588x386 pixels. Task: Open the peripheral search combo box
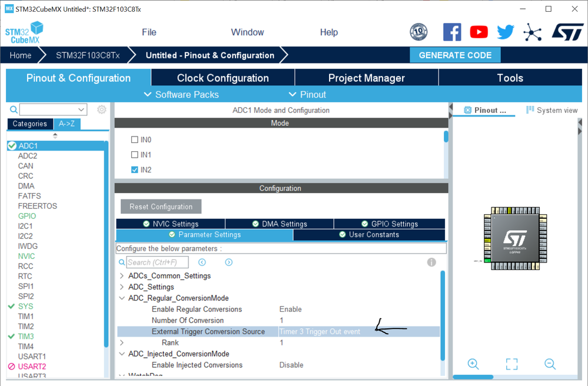tap(53, 109)
